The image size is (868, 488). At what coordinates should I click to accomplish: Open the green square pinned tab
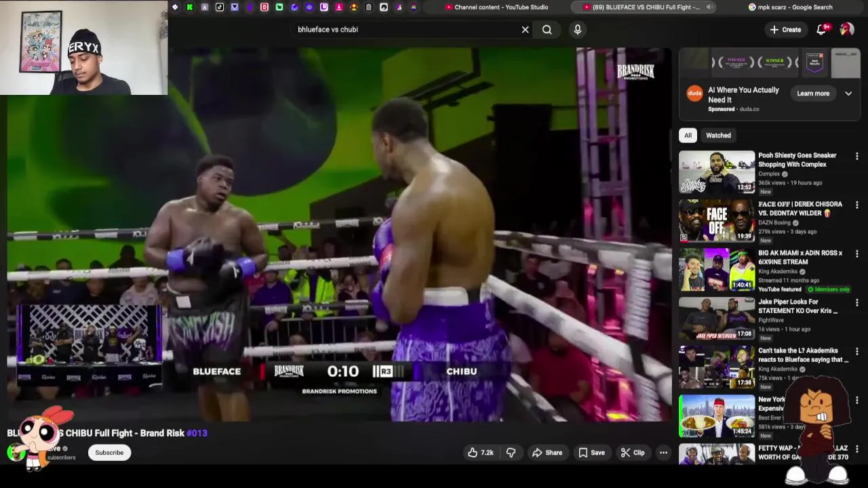(x=279, y=7)
